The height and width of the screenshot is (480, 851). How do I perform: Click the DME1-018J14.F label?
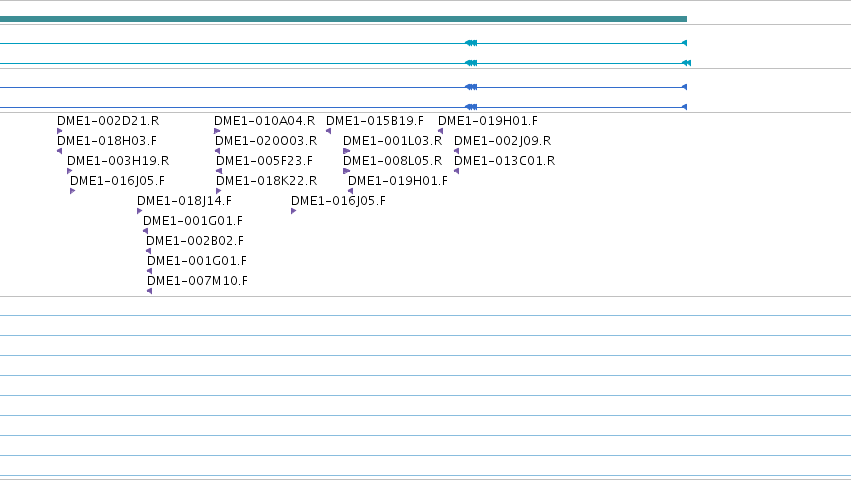point(185,201)
